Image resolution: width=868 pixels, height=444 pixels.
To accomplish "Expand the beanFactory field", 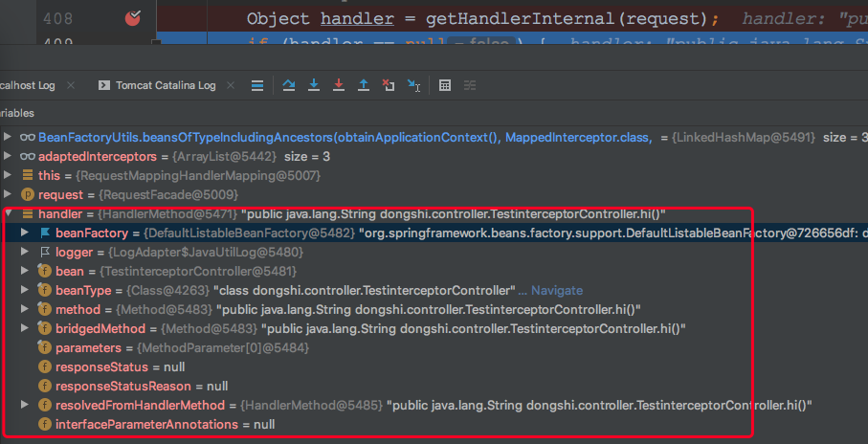I will [x=24, y=233].
